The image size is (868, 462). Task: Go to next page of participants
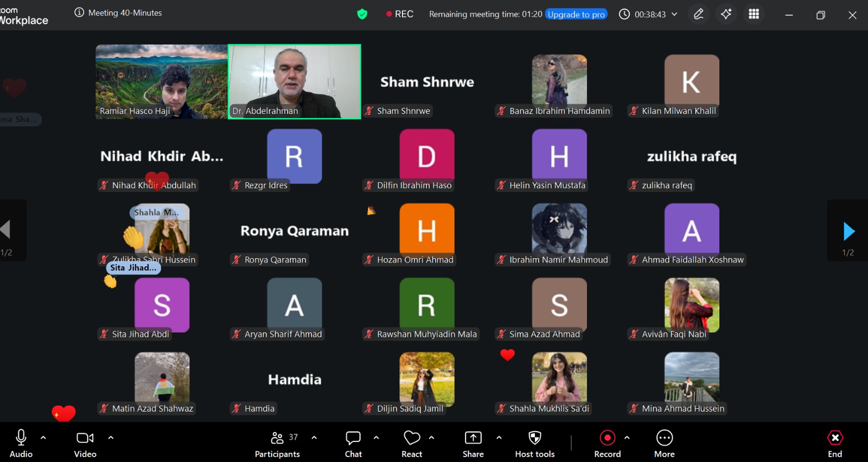tap(849, 231)
